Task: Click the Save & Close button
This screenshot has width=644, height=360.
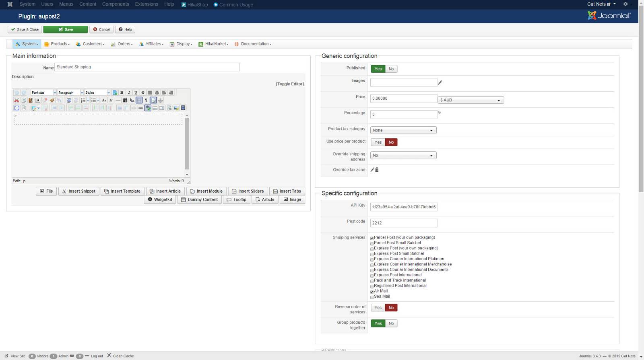Action: 25,29
